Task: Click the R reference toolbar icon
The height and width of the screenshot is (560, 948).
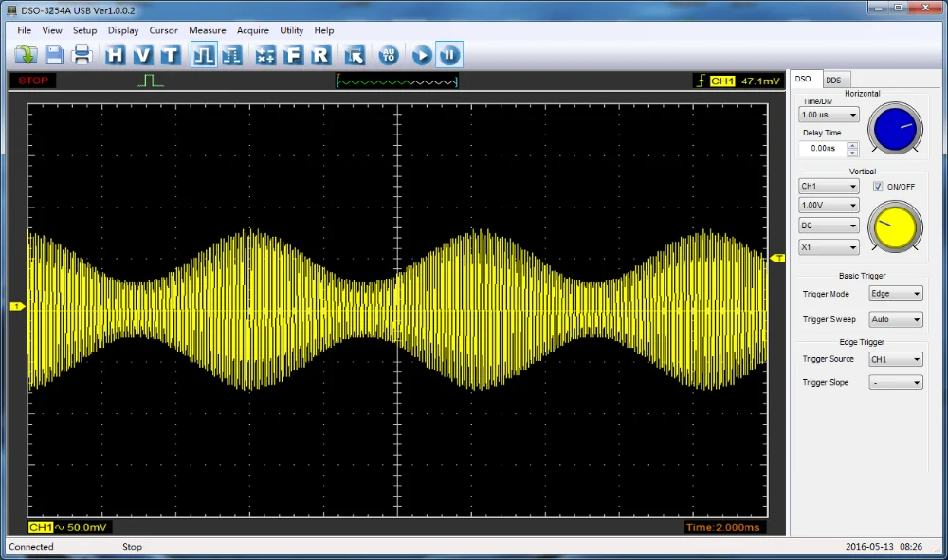Action: click(x=321, y=55)
